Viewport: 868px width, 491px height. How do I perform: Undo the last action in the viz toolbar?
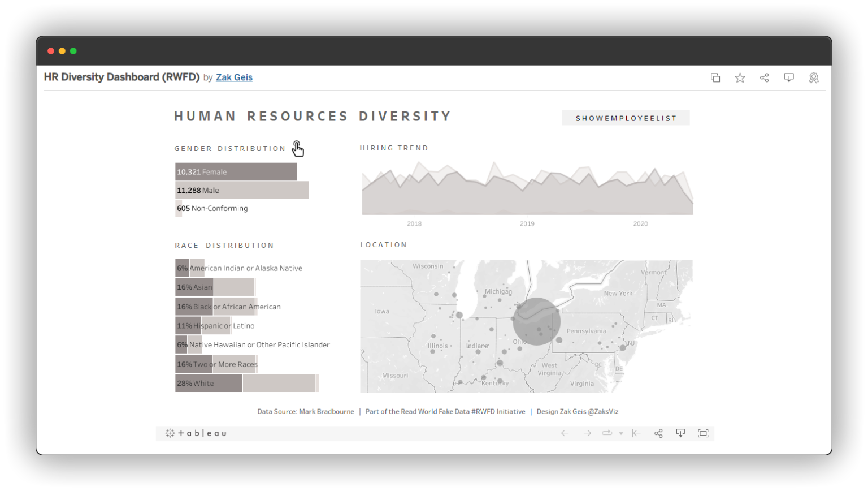565,433
